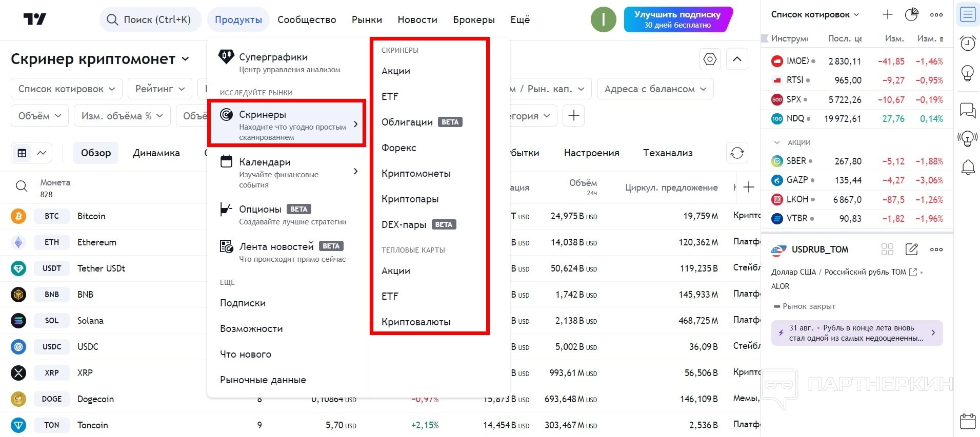Open USDRUB_TOM grid layout icon
980x437 pixels.
pos(887,249)
